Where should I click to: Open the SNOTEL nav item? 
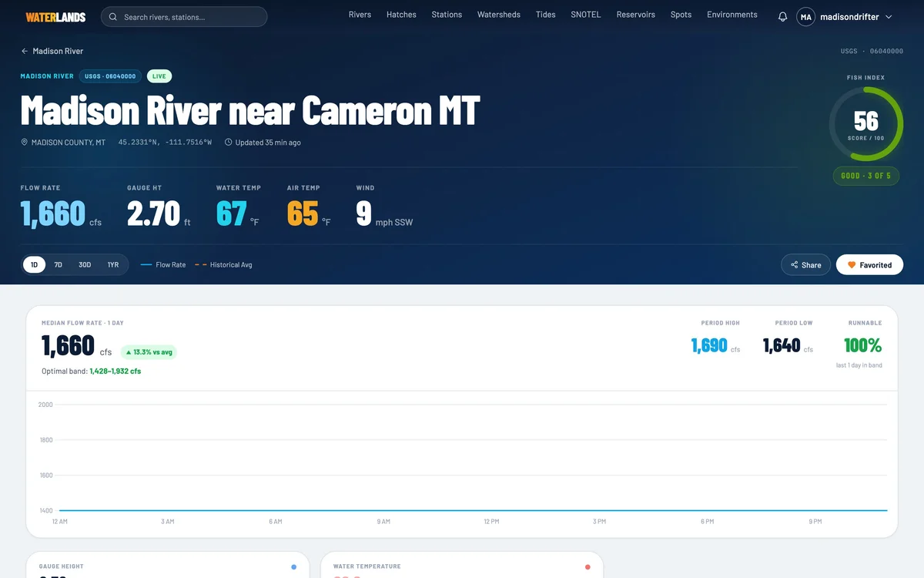tap(586, 15)
